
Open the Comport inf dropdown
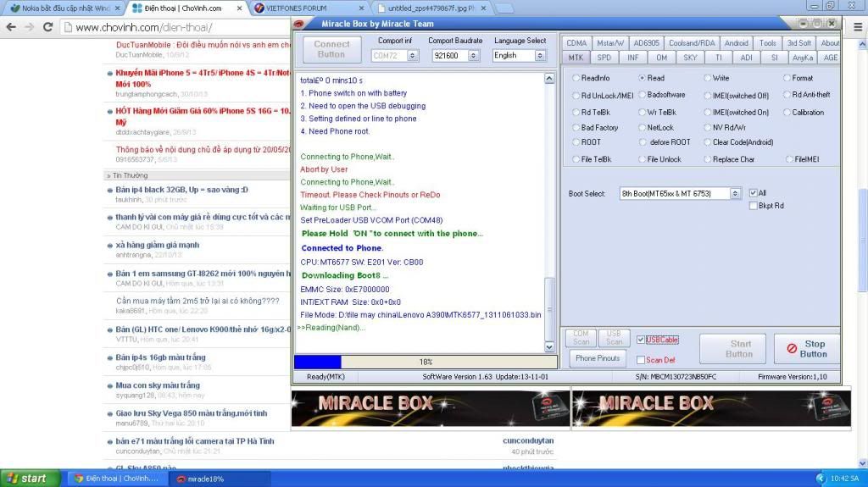coord(413,55)
